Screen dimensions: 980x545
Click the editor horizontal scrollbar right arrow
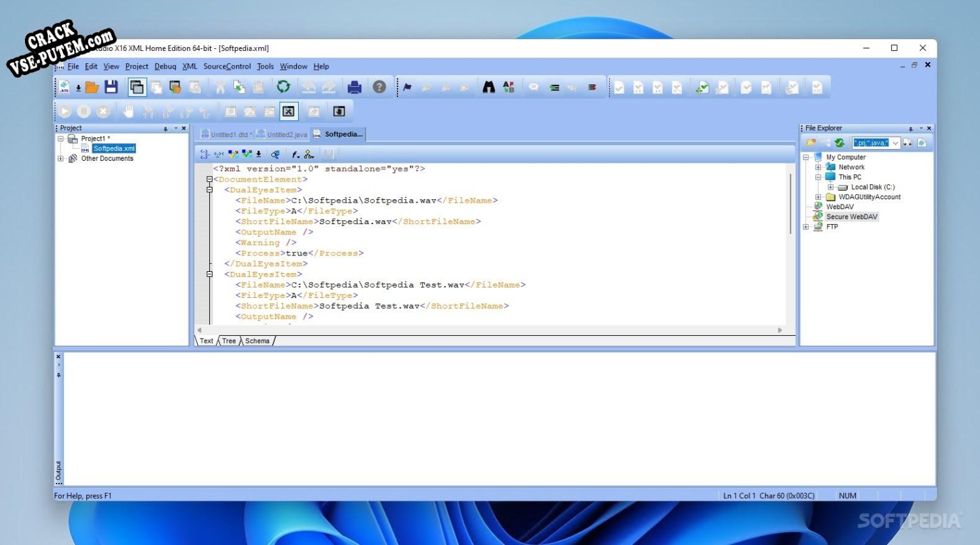click(780, 330)
